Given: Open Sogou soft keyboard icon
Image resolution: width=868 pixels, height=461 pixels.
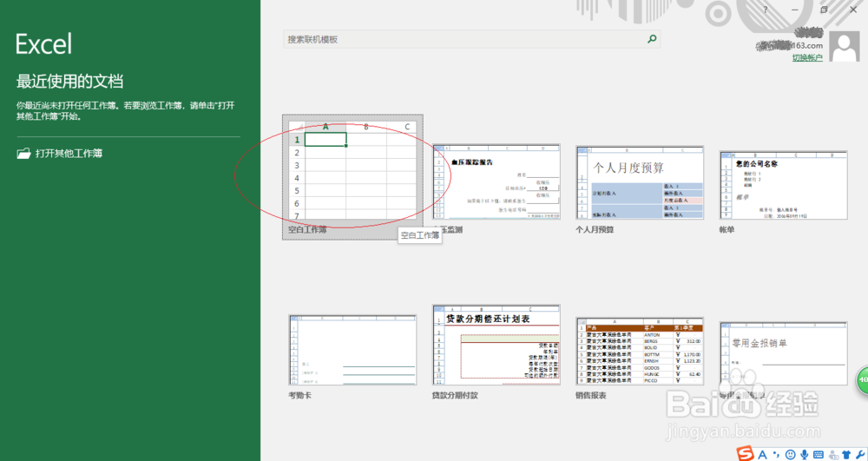Looking at the screenshot, I should 819,454.
